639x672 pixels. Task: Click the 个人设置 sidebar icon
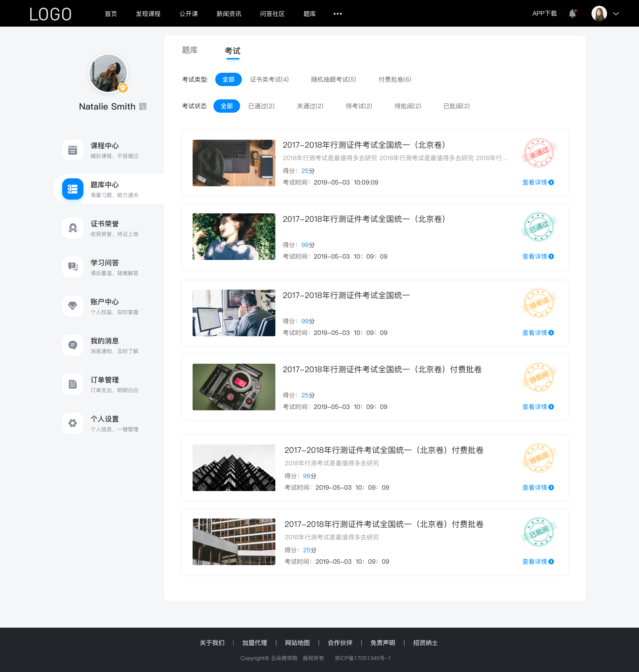point(72,422)
